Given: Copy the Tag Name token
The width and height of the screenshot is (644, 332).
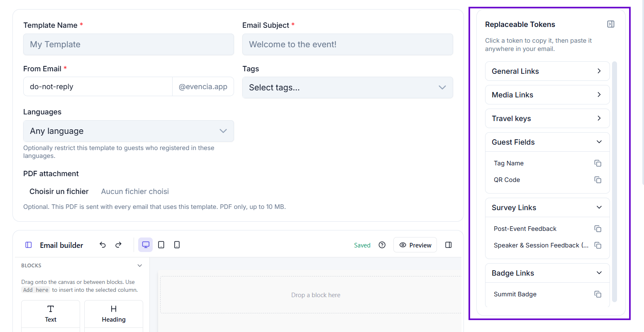Looking at the screenshot, I should coord(598,163).
